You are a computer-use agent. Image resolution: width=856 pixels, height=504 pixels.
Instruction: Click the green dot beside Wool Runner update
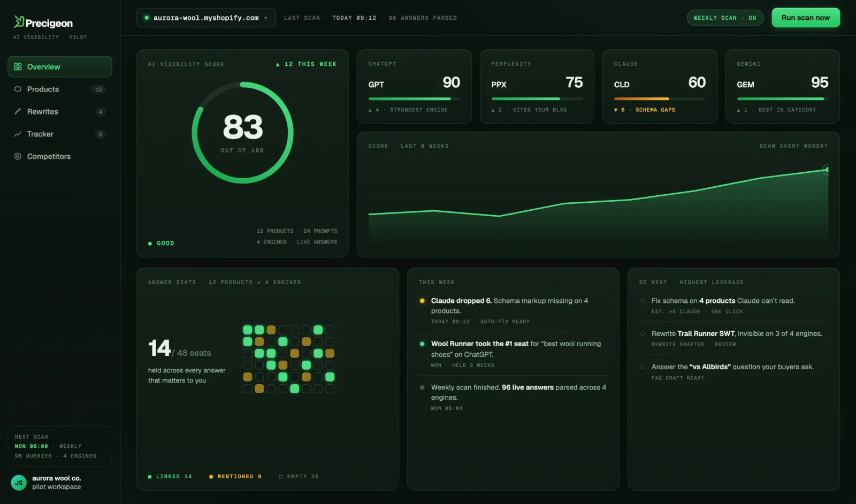coord(422,344)
